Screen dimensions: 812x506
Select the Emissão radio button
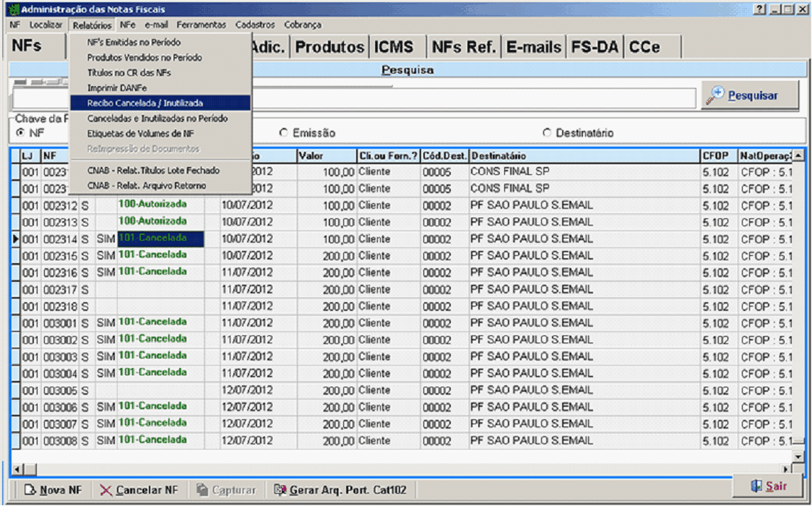click(x=284, y=133)
